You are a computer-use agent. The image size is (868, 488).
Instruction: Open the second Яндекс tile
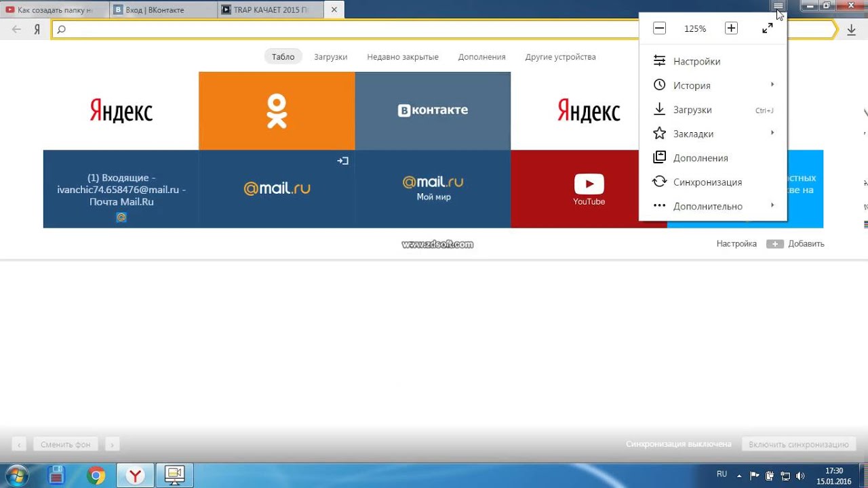click(575, 110)
